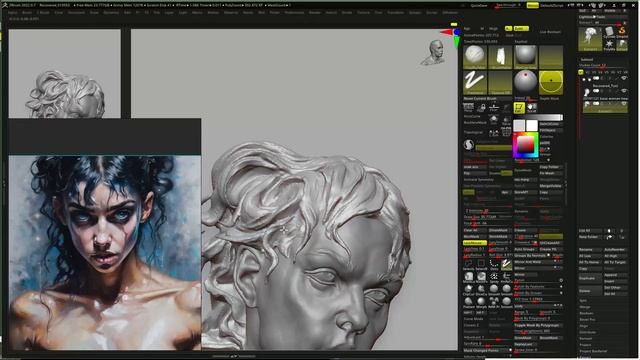Click the Duplicate subtool button
Screen dimensions: 640x360
tap(590, 278)
